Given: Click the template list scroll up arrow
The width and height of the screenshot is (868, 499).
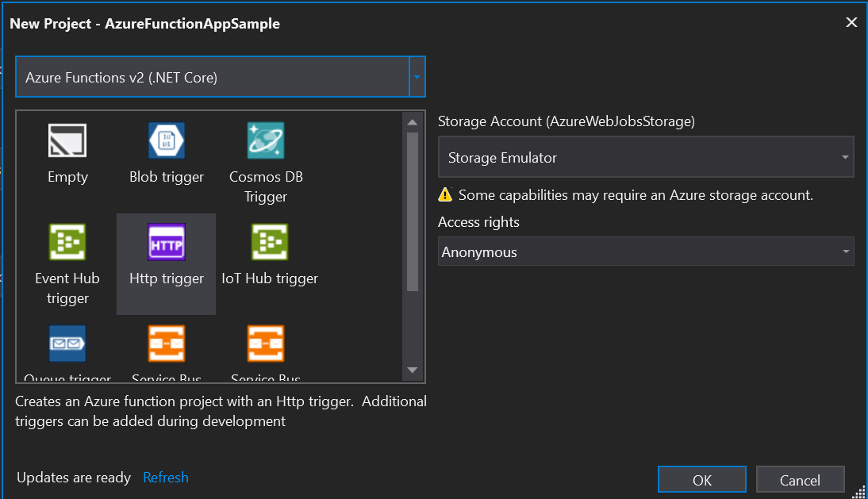Looking at the screenshot, I should pyautogui.click(x=412, y=121).
